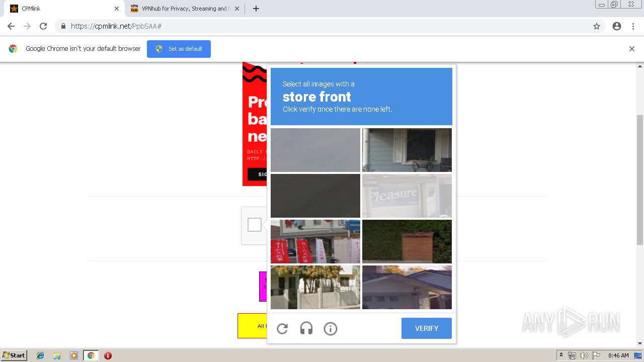The image size is (644, 362).
Task: Select the red banners storefront tile
Action: (315, 241)
